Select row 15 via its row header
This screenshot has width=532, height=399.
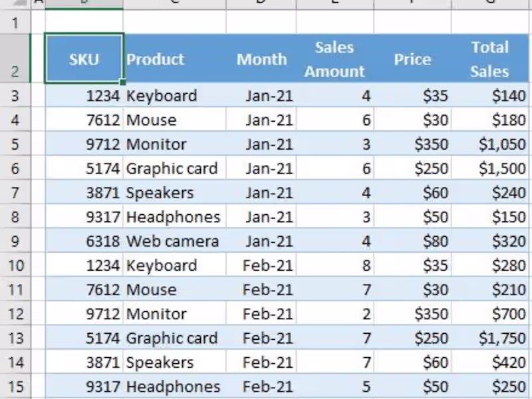click(x=15, y=386)
